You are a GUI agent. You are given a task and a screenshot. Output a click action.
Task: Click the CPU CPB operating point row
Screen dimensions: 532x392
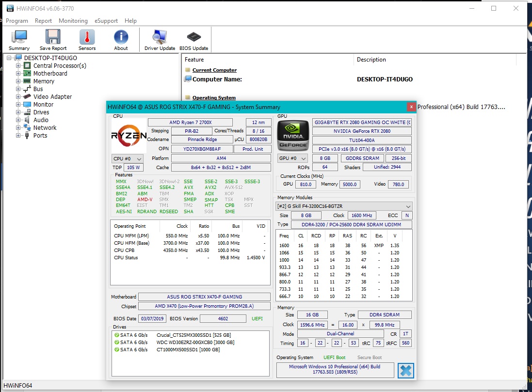pos(190,250)
